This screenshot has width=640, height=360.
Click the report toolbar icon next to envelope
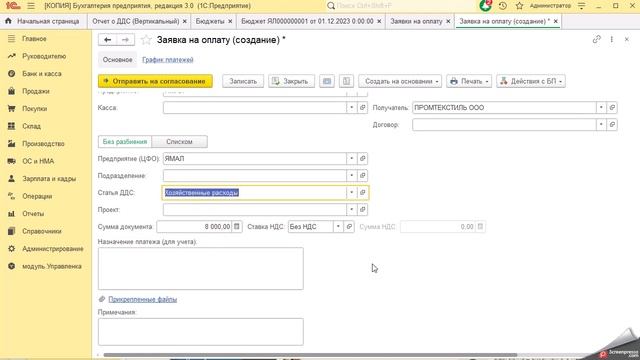coord(346,81)
